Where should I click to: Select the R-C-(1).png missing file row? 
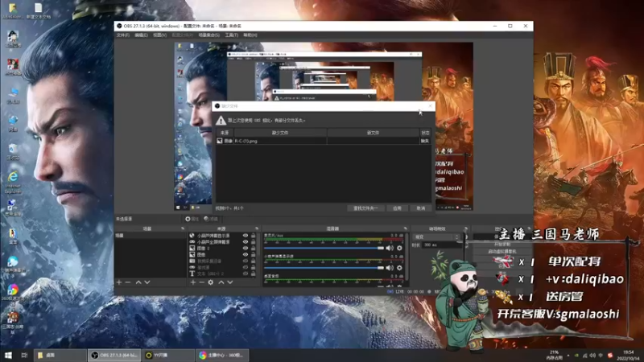[x=324, y=141]
